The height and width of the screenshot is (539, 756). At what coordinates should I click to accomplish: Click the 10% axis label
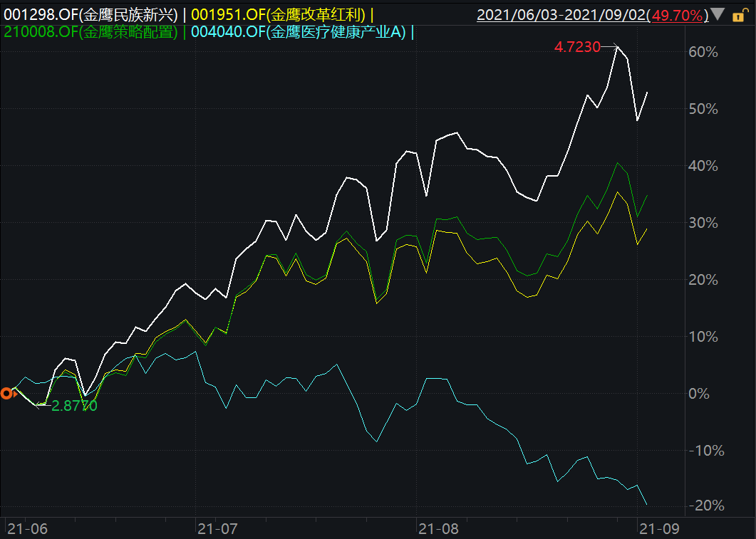point(703,337)
